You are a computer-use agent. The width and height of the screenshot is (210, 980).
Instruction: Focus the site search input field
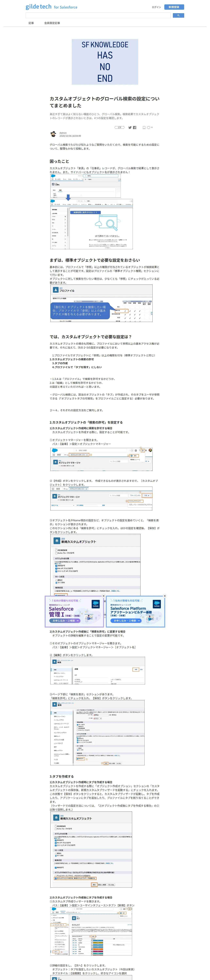pos(98,16)
